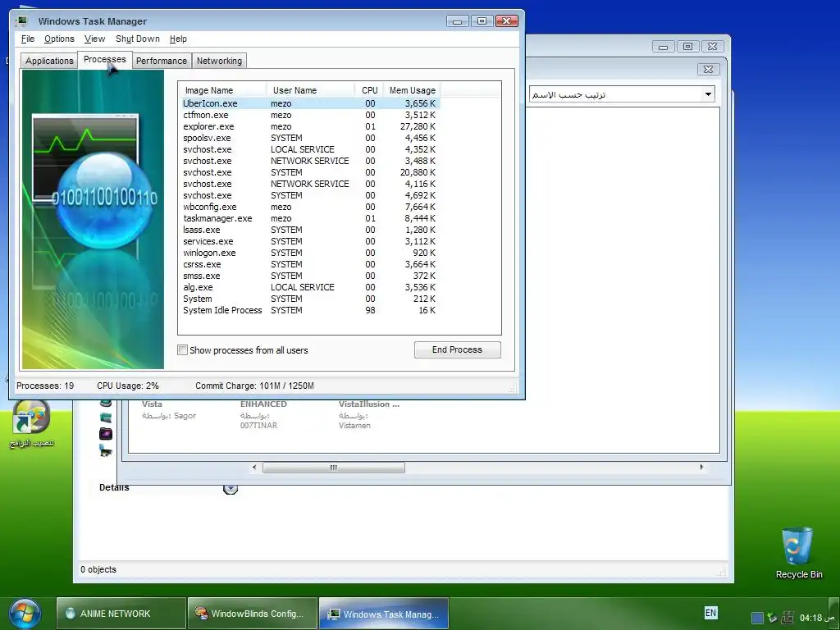The width and height of the screenshot is (840, 630).
Task: Switch to the Applications tab
Action: (49, 61)
